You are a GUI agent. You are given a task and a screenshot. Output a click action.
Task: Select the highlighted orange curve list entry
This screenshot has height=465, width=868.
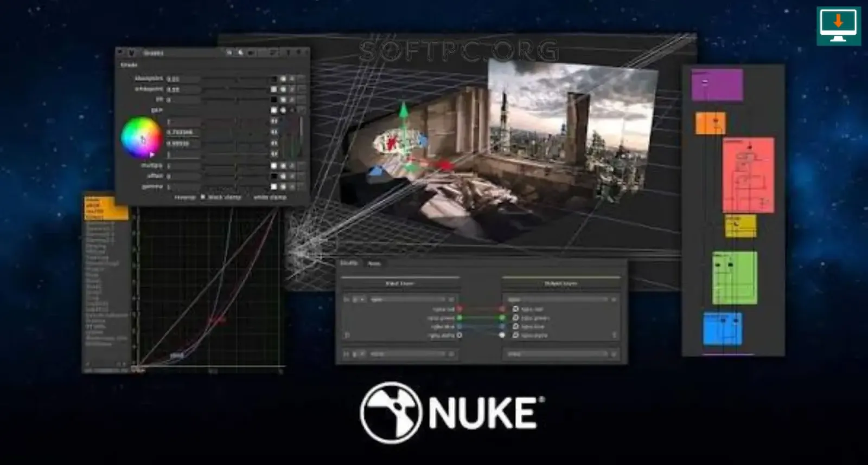click(x=106, y=209)
